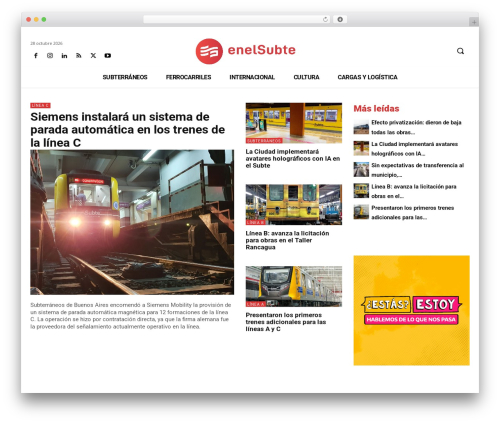
Task: Click the small thumbnail beside 'Línea B: avanza' in Más leídas
Action: pyautogui.click(x=361, y=191)
